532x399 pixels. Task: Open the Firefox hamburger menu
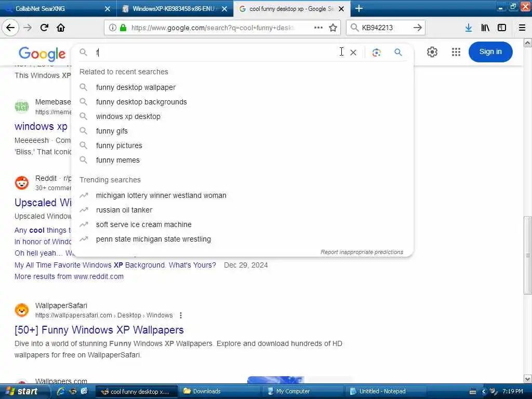pos(522,28)
